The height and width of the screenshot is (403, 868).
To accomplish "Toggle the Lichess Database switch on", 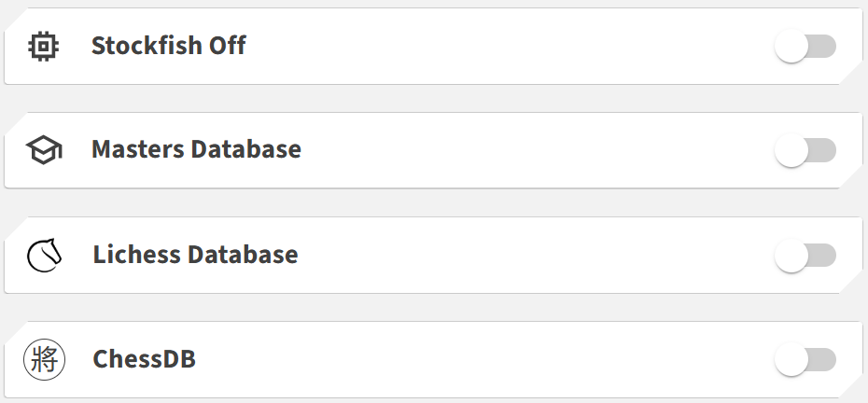I will [x=805, y=255].
